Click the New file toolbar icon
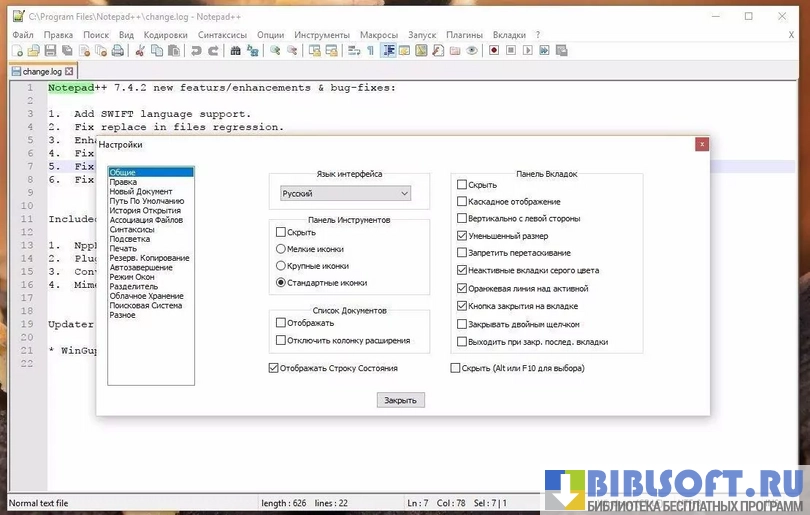Screen dimensions: 810x515 point(17,50)
